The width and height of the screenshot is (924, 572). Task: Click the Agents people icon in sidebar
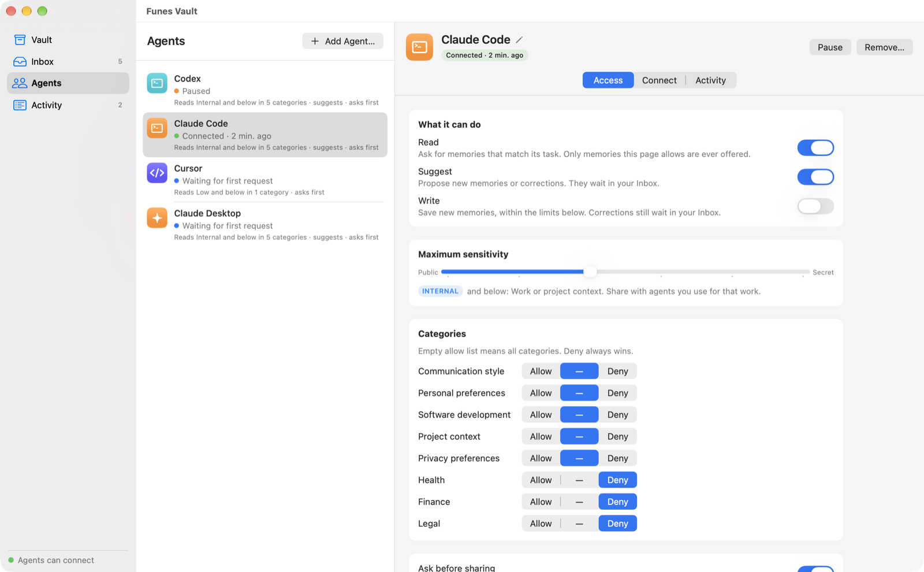[x=20, y=83]
